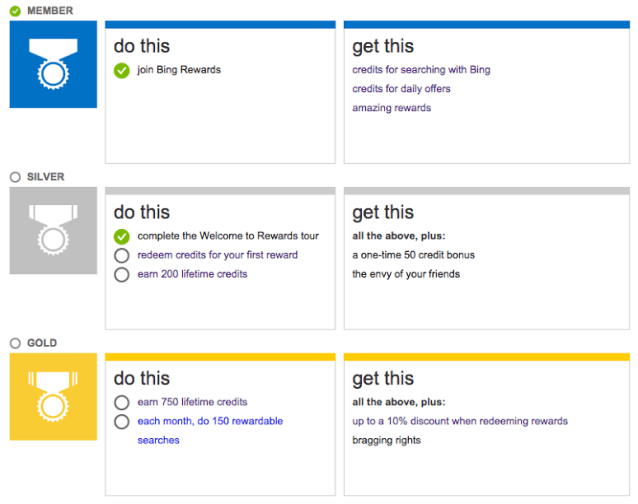Open 'earn 750 lifetime credits' link
The image size is (638, 504).
click(192, 402)
